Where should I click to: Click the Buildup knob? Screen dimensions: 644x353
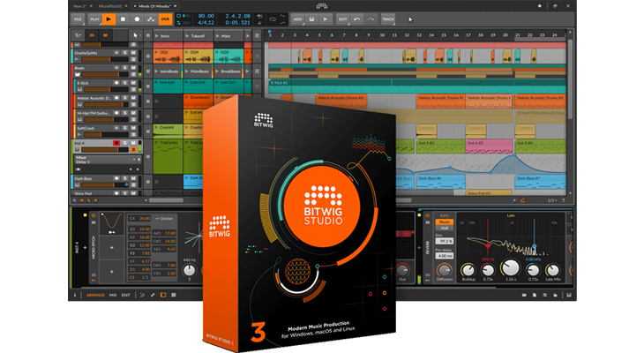point(468,270)
